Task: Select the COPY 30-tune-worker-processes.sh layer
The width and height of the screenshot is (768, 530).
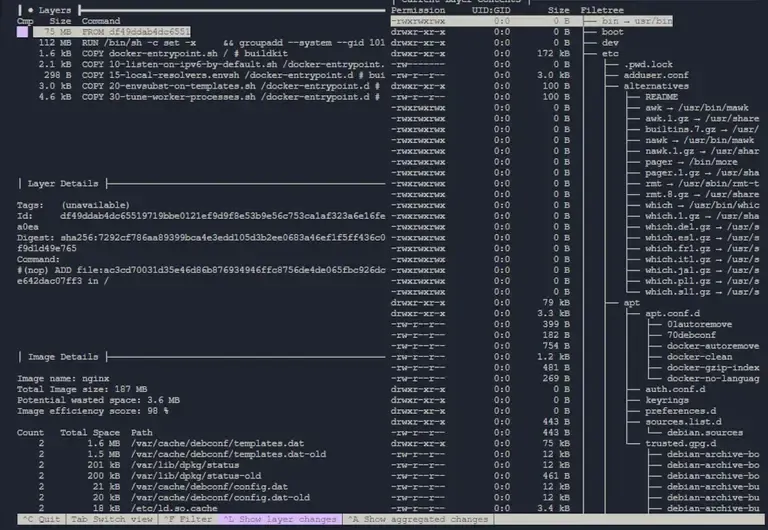Action: click(200, 98)
